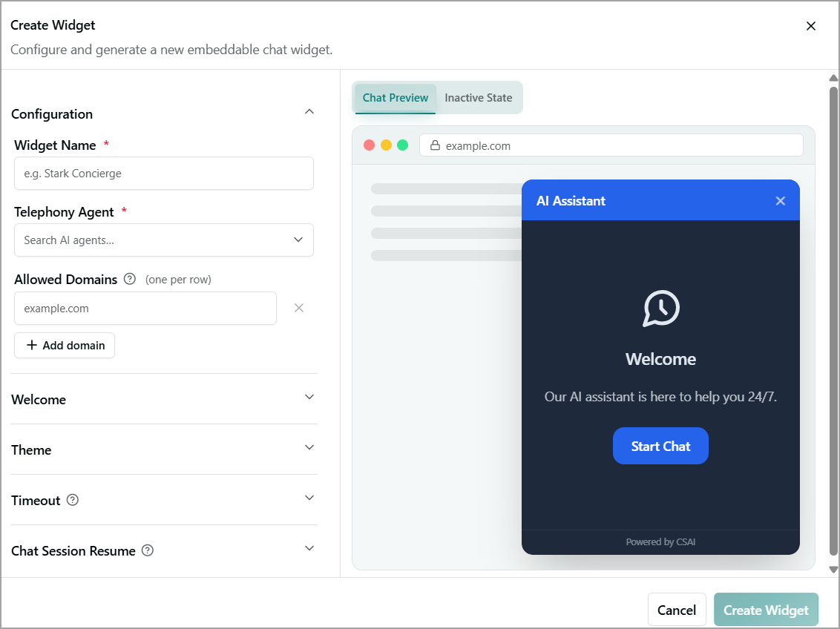This screenshot has height=629, width=840.
Task: Click the Create Widget button
Action: pyautogui.click(x=766, y=610)
